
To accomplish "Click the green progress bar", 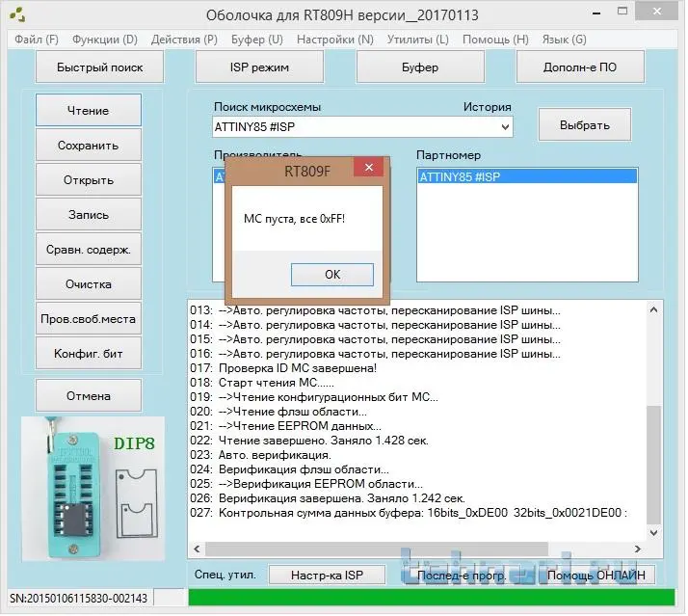I will (432, 598).
